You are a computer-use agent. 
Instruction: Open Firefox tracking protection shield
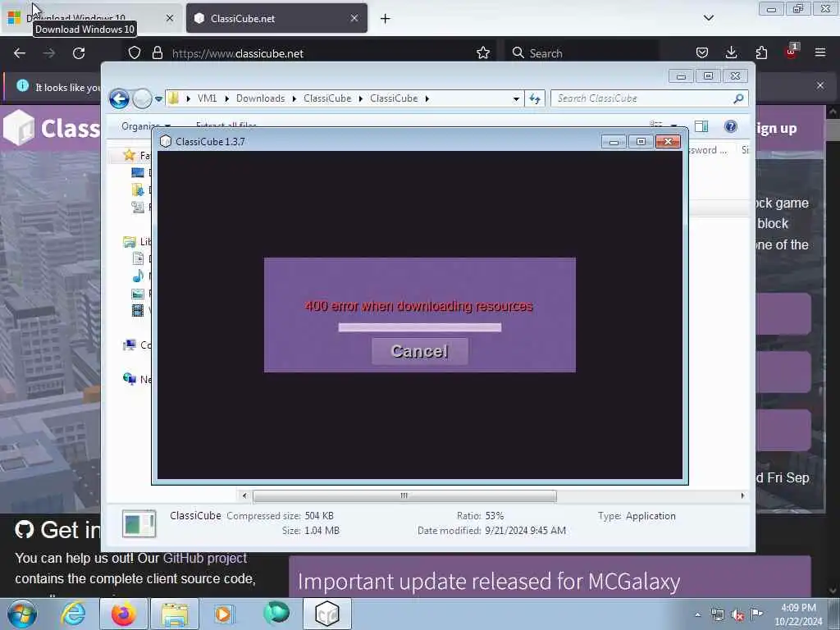coord(135,53)
